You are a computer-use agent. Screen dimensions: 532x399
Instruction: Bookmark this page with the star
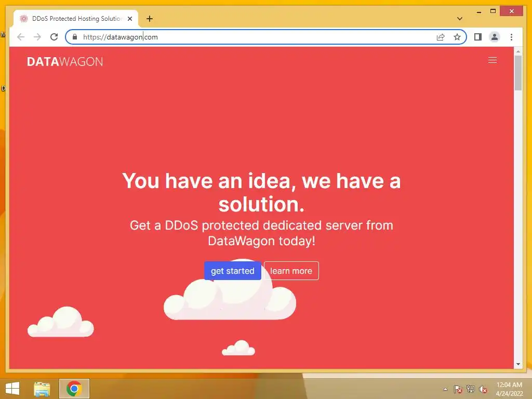click(457, 37)
